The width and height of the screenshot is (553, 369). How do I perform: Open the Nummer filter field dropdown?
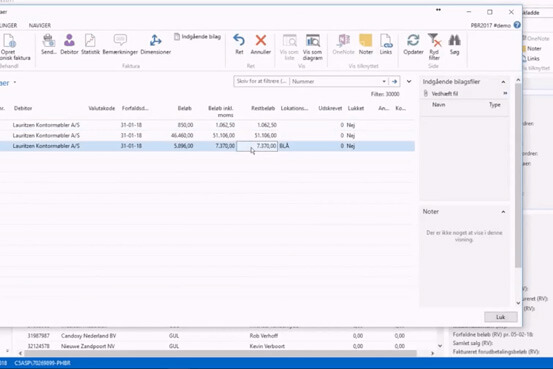384,81
